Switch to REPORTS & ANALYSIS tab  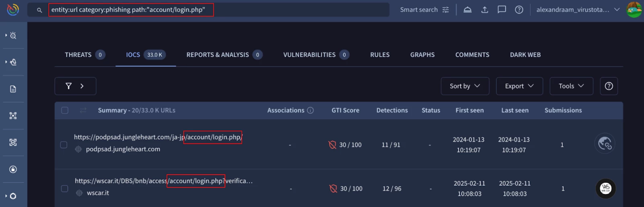[224, 55]
